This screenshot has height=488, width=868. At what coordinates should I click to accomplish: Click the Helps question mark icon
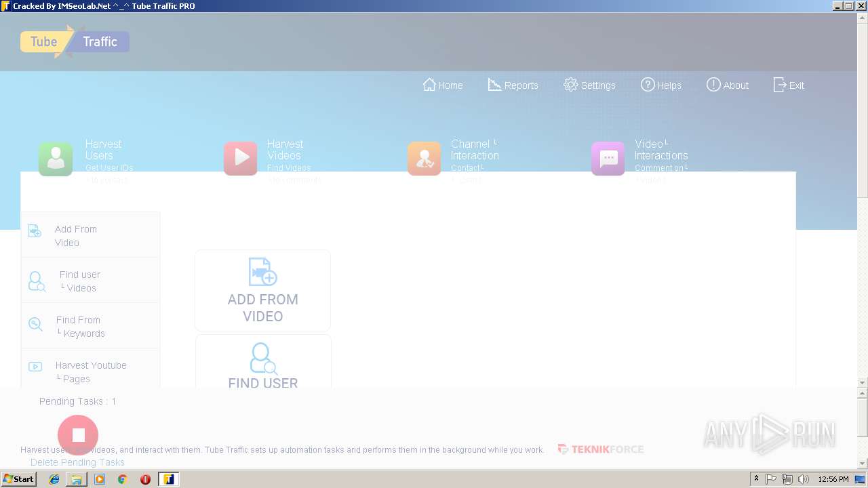pyautogui.click(x=648, y=85)
